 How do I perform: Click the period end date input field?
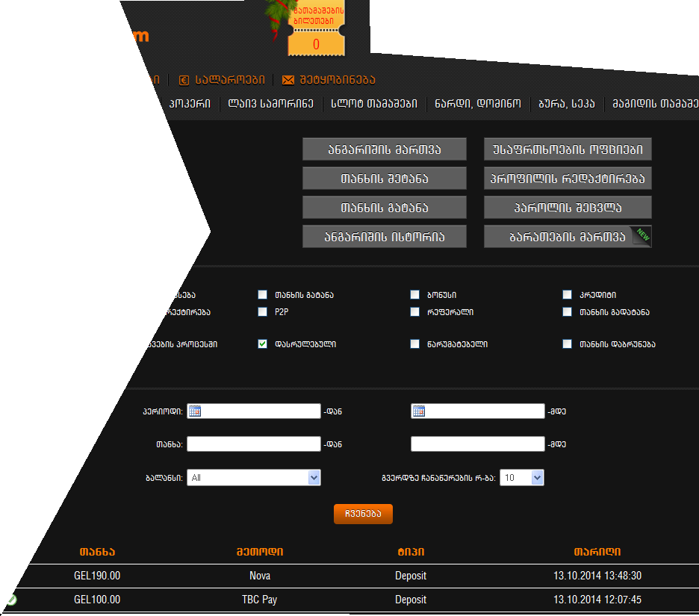(x=477, y=411)
